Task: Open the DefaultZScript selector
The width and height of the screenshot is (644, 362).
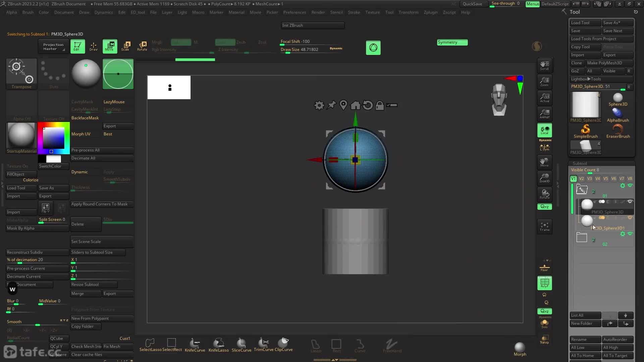Action: pyautogui.click(x=554, y=4)
